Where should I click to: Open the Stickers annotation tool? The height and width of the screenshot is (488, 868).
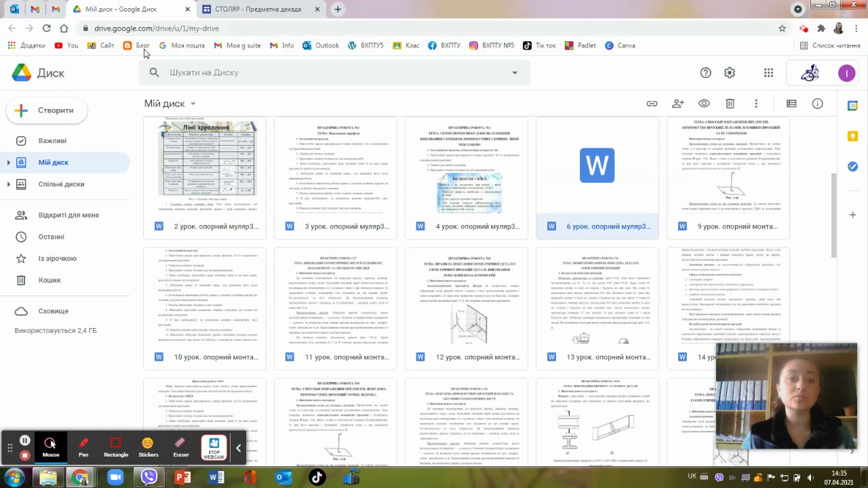coord(148,447)
